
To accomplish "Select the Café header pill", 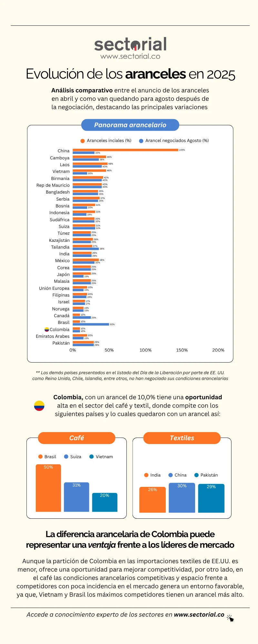I will (x=76, y=438).
